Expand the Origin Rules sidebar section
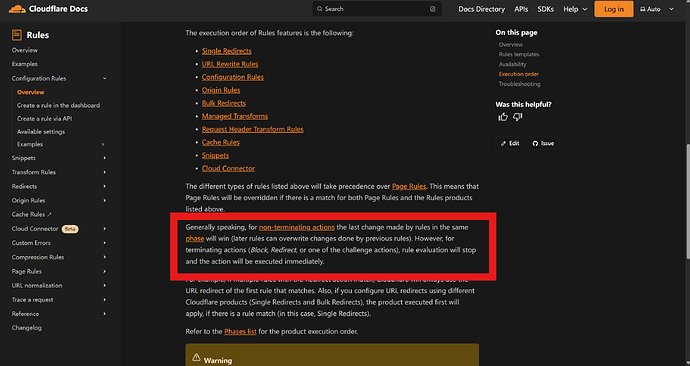 pos(104,201)
